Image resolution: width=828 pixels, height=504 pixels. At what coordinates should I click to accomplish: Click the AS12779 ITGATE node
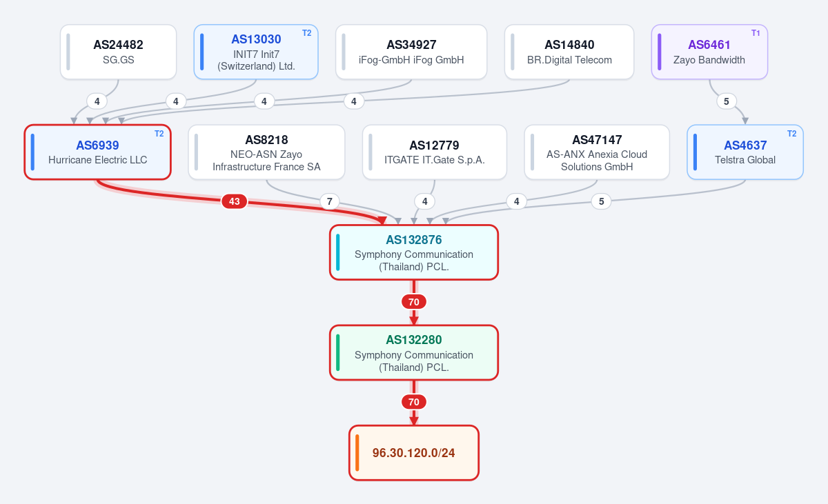[x=435, y=152]
